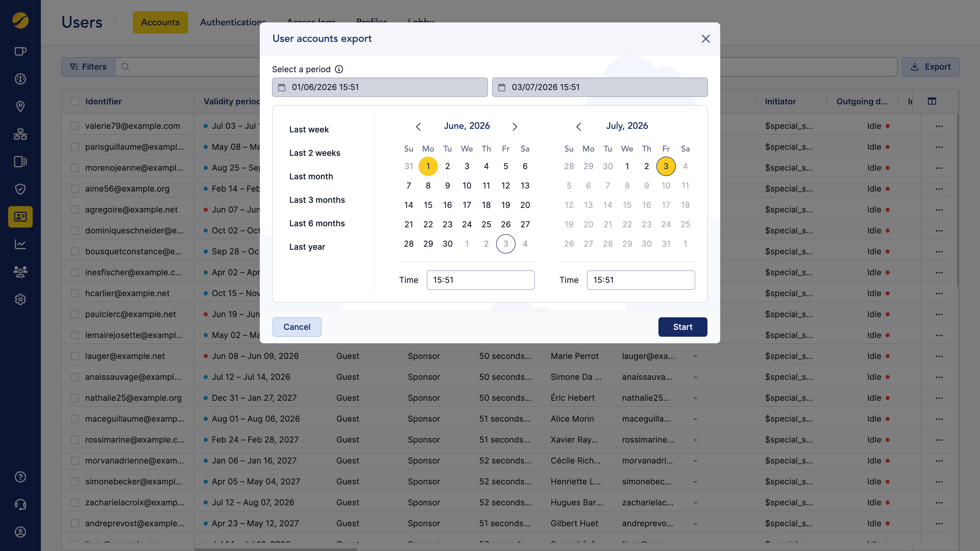980x551 pixels.
Task: Open row actions menu for aime56@example.org
Action: coord(939,189)
